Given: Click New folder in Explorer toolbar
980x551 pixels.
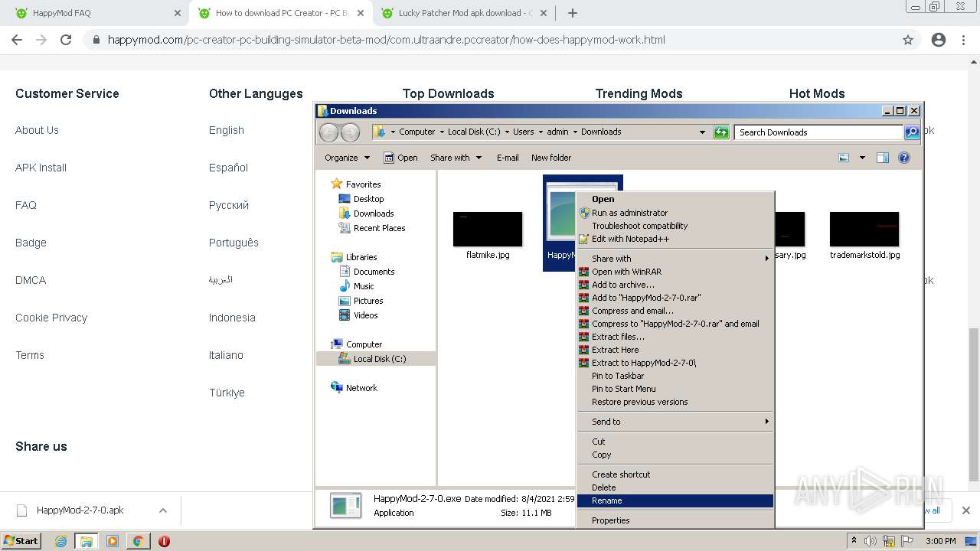Looking at the screenshot, I should (551, 158).
